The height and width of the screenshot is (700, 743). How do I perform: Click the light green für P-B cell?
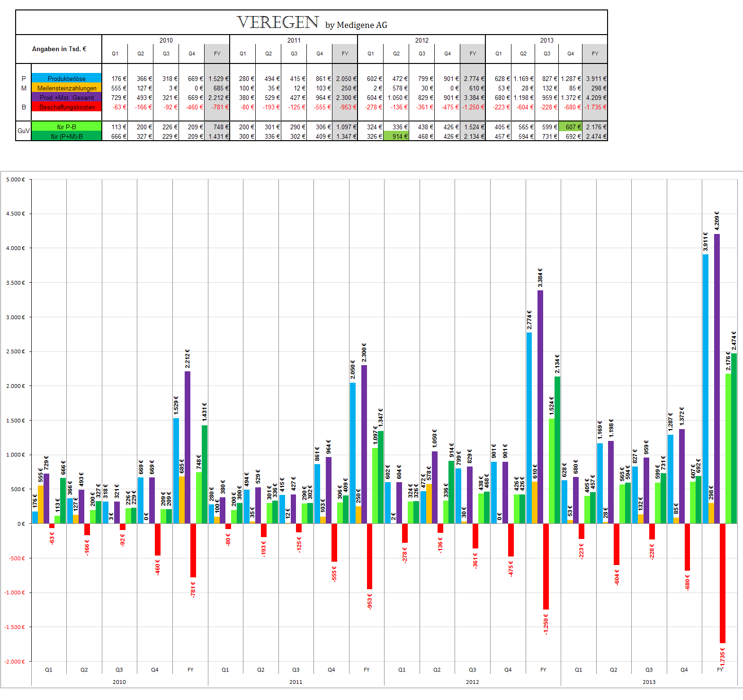66,126
